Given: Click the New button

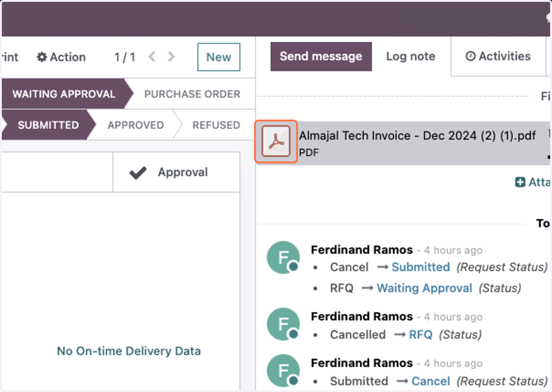Looking at the screenshot, I should 218,57.
